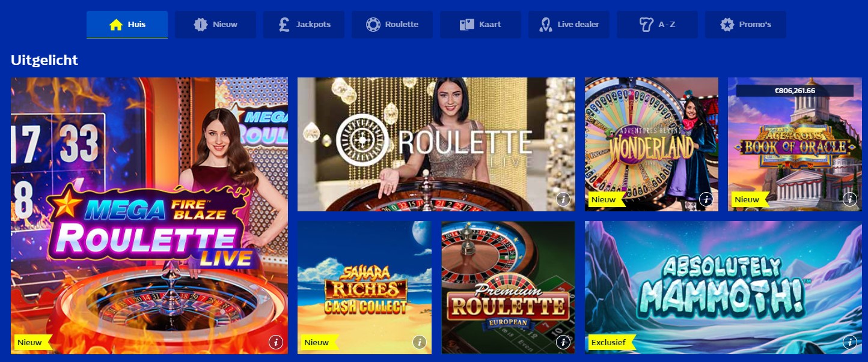Viewport: 868px width, 362px height.
Task: Select the Roulette category tab
Action: [392, 25]
